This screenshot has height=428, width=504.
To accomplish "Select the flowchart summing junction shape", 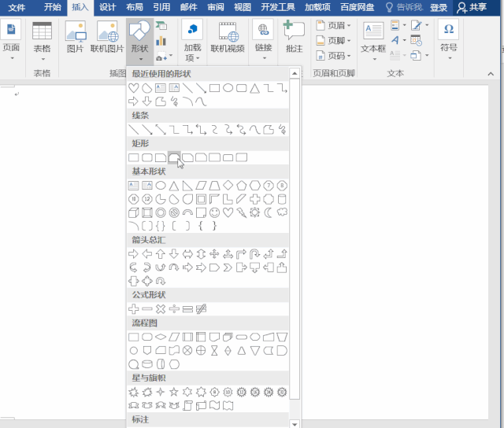I will tap(187, 351).
